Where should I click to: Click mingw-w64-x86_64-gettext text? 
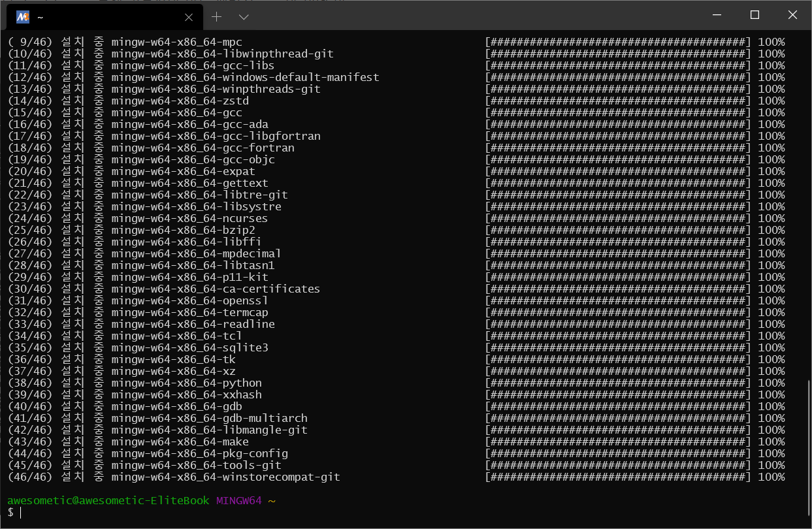pos(190,183)
